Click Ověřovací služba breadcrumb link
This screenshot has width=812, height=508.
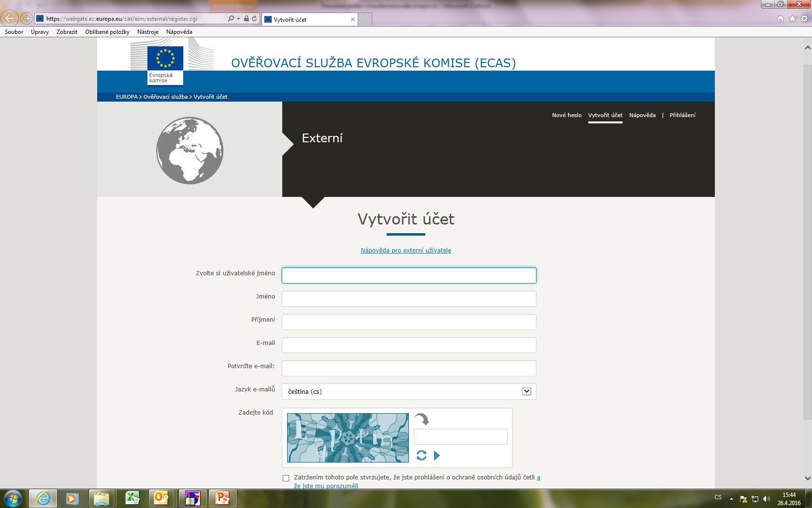click(x=165, y=97)
